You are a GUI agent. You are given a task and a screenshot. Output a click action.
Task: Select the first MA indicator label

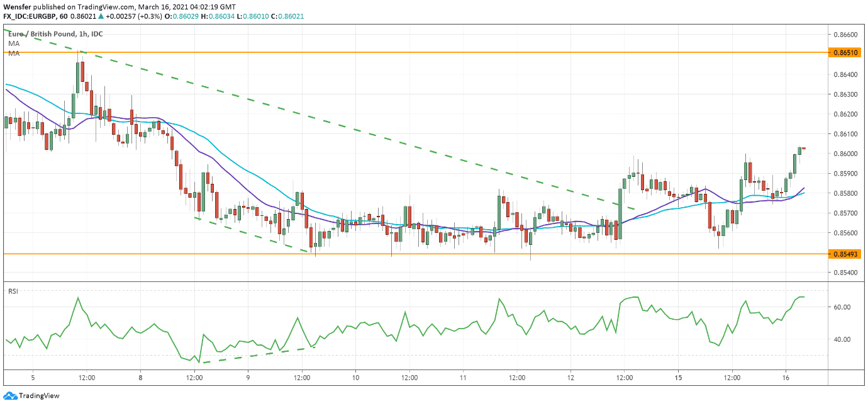point(14,43)
